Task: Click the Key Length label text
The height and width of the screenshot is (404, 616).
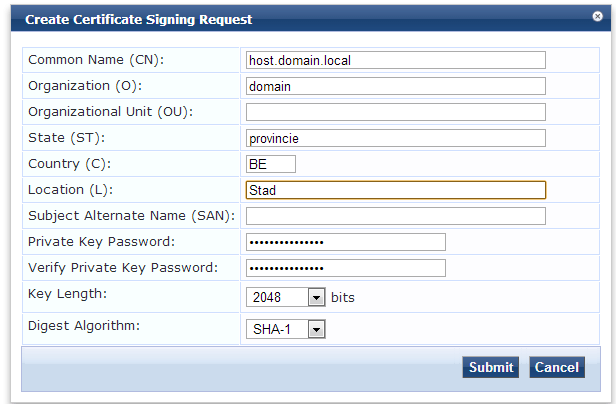Action: [69, 293]
